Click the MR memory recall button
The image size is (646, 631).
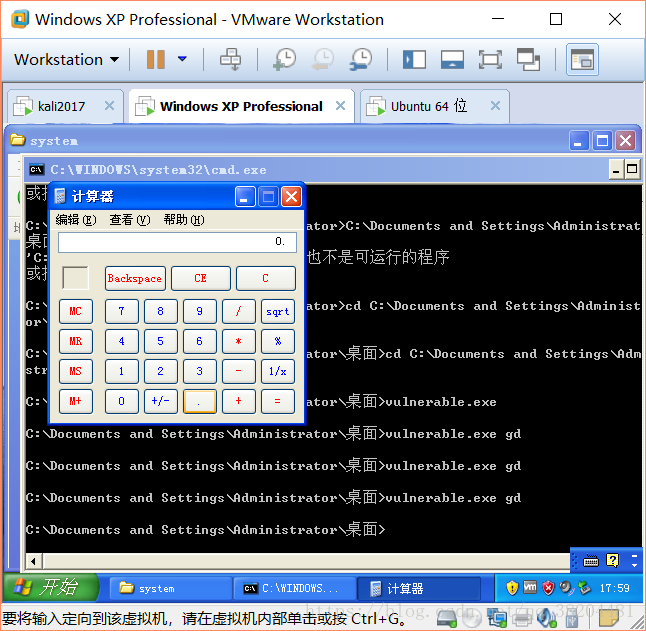tap(76, 341)
